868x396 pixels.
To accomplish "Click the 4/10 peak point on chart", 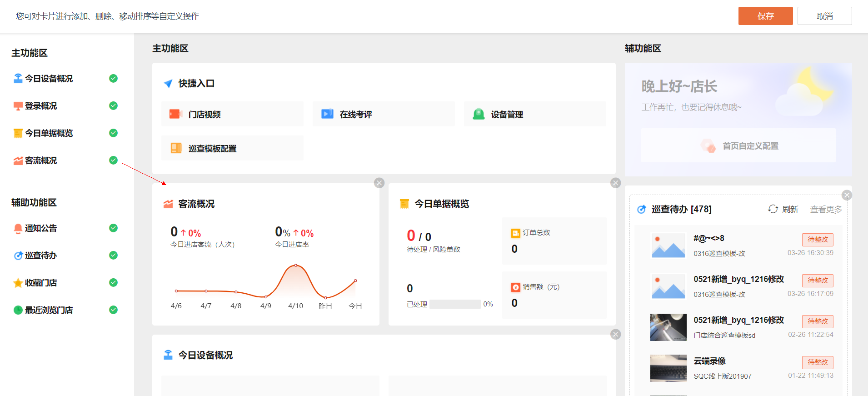I will pos(296,265).
